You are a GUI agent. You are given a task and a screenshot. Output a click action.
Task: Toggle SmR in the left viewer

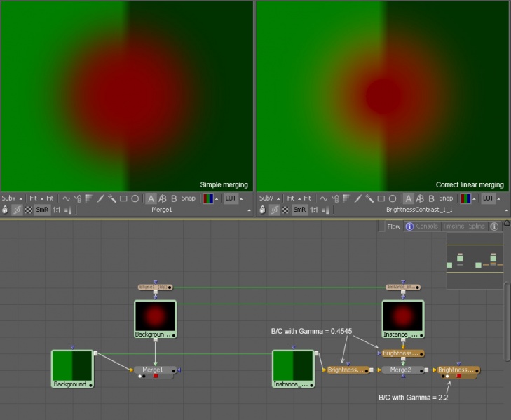coord(42,210)
